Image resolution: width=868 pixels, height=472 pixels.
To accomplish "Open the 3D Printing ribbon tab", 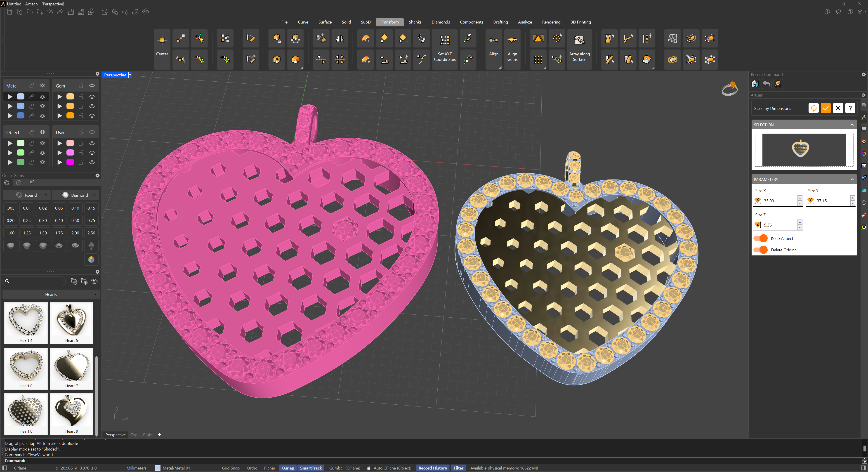I will coord(580,22).
